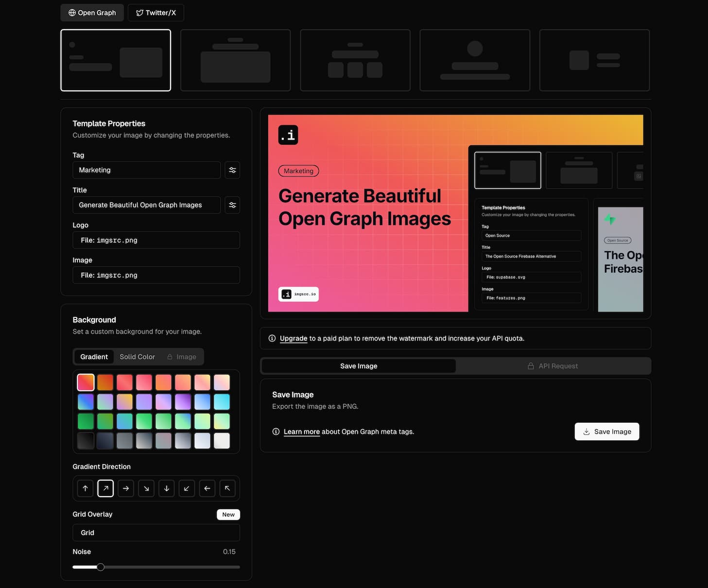Screen dimensions: 708x588
Task: Pick the solid lavender swatch in second row
Action: (144, 402)
